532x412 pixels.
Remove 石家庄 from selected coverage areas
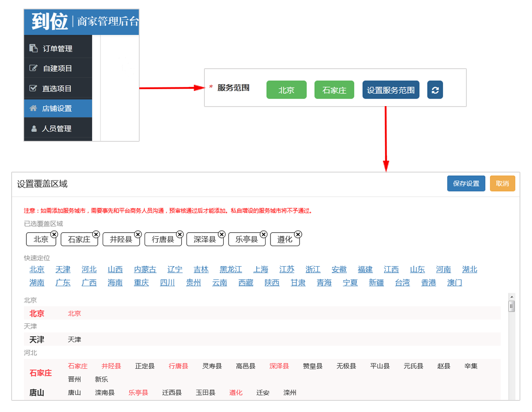click(96, 234)
